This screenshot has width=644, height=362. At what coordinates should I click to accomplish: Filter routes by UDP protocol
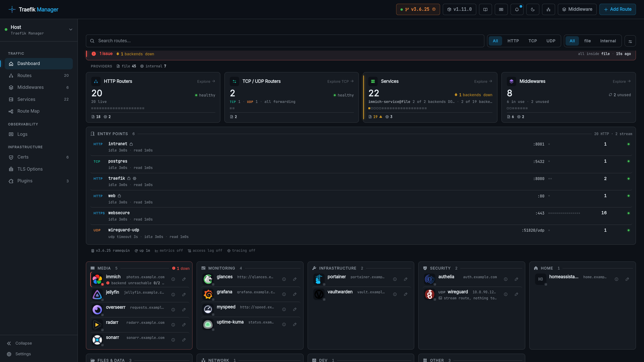pos(551,41)
